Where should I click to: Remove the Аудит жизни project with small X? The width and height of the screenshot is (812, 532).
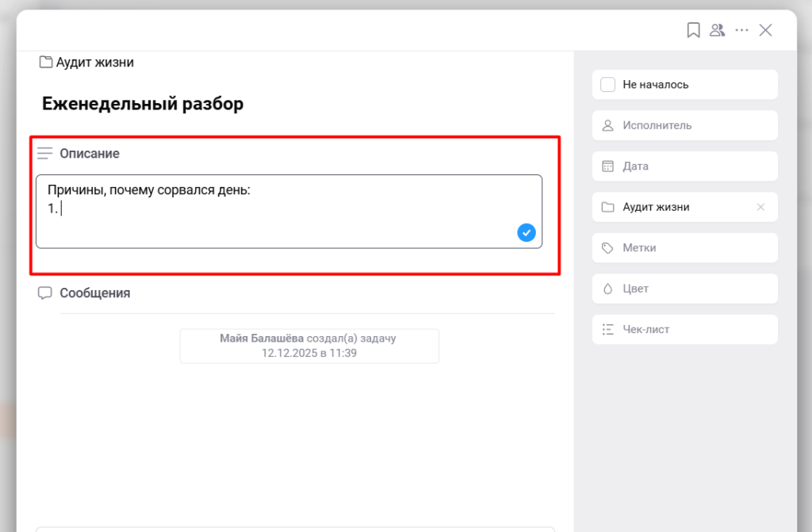tap(760, 207)
